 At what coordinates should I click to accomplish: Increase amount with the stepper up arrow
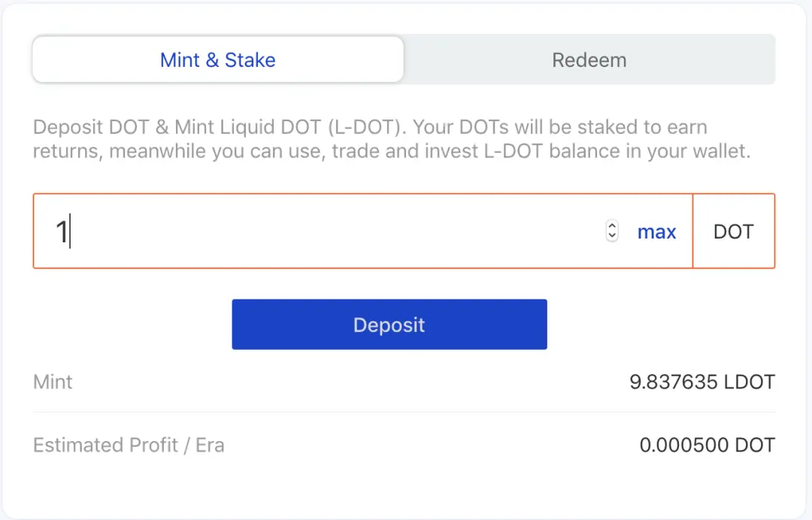tap(612, 227)
